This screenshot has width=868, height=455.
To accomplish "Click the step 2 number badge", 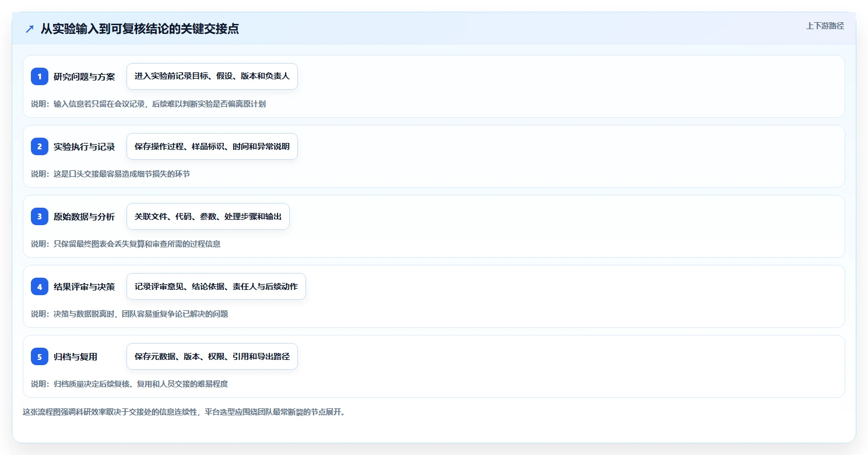I will (40, 146).
